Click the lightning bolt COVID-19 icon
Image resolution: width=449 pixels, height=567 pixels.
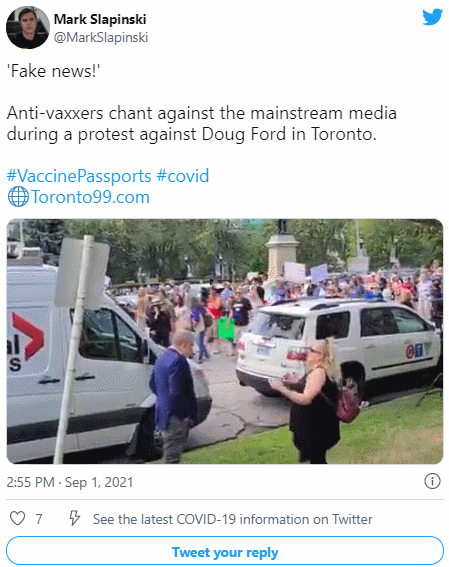[x=74, y=519]
